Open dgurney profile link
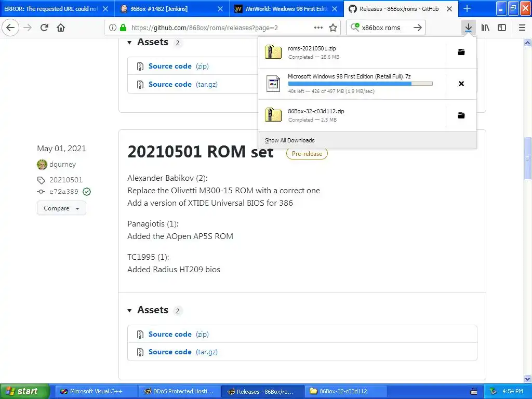The image size is (532, 399). [x=62, y=165]
